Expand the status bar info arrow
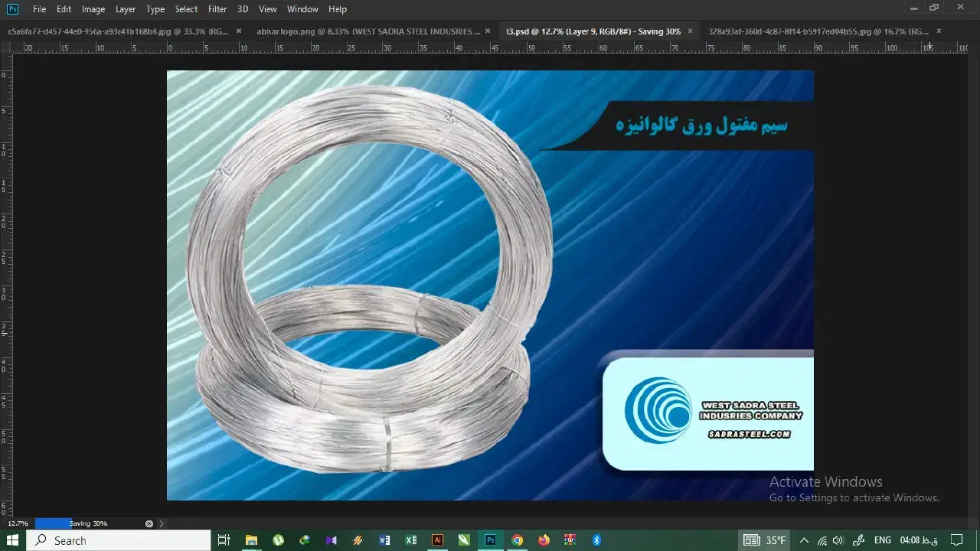The width and height of the screenshot is (980, 551). click(x=162, y=523)
